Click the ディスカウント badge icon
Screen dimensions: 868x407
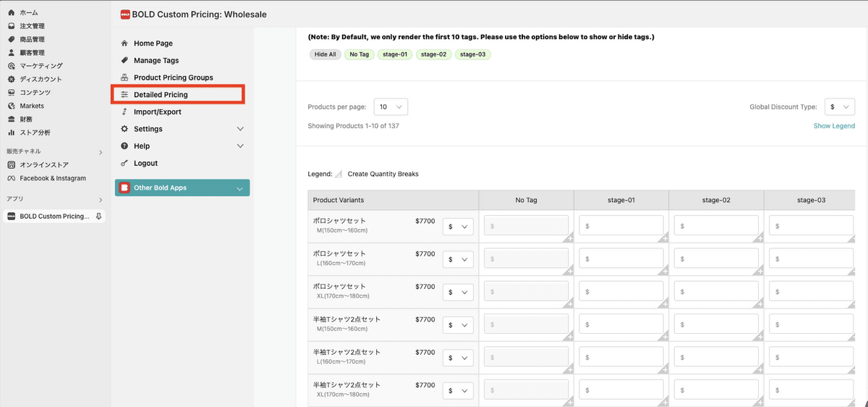pos(12,79)
